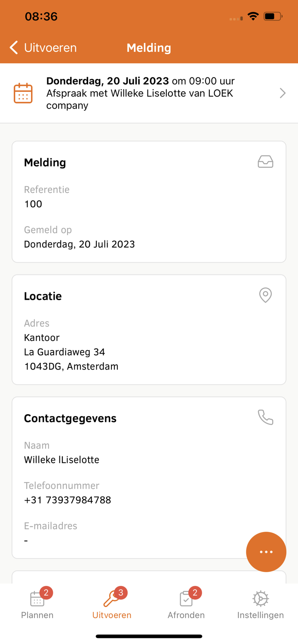Tap the orange floating action button
Image resolution: width=298 pixels, height=644 pixels.
pyautogui.click(x=266, y=552)
